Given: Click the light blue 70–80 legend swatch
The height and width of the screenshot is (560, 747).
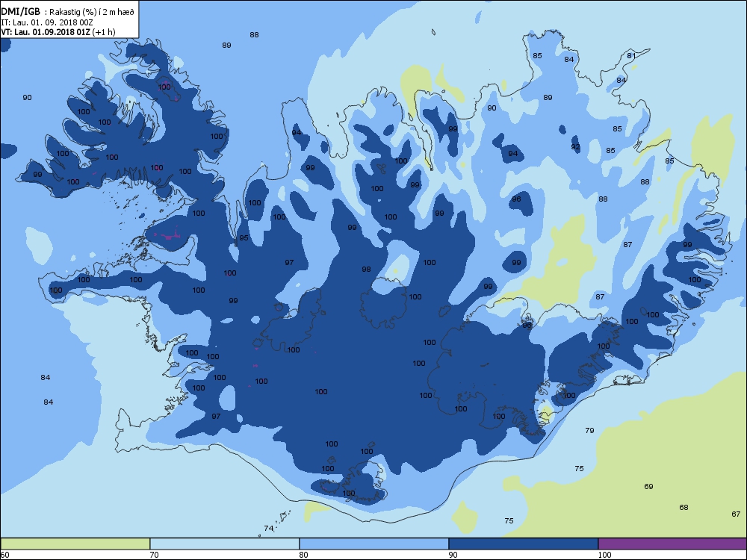Looking at the screenshot, I should pos(224,544).
